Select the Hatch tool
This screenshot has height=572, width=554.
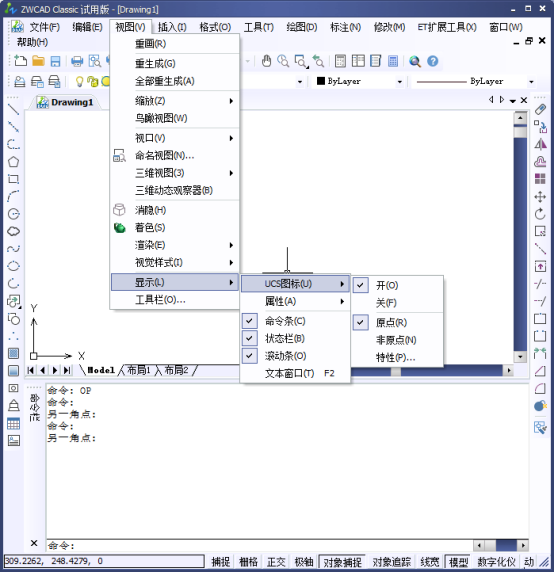click(13, 353)
